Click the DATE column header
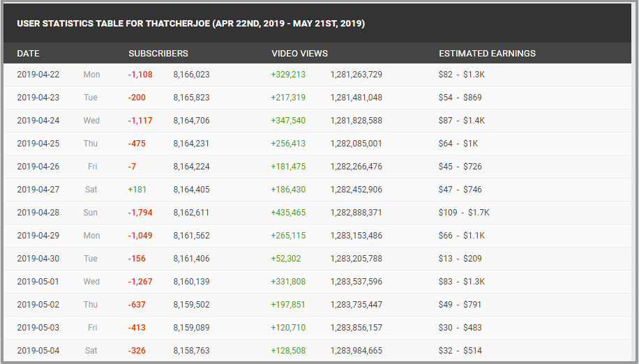Image resolution: width=639 pixels, height=364 pixels. pyautogui.click(x=28, y=53)
